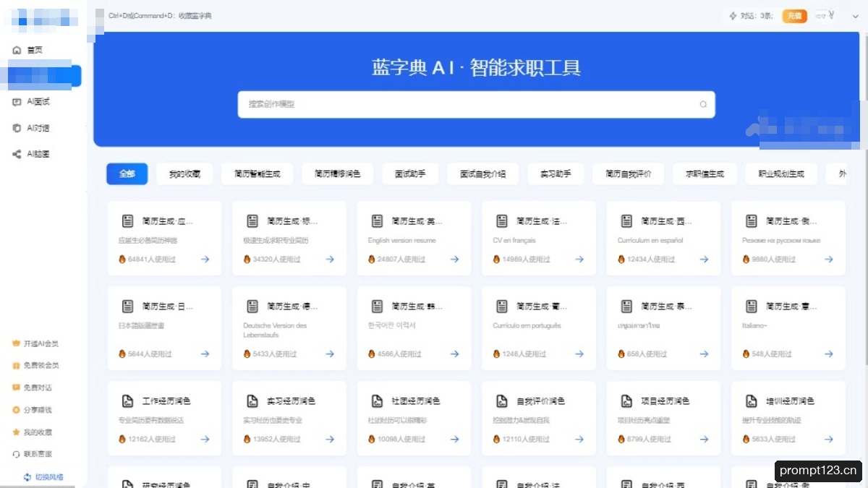The height and width of the screenshot is (488, 868).
Task: Click the 搜索创作模型 search input field
Action: pyautogui.click(x=476, y=104)
